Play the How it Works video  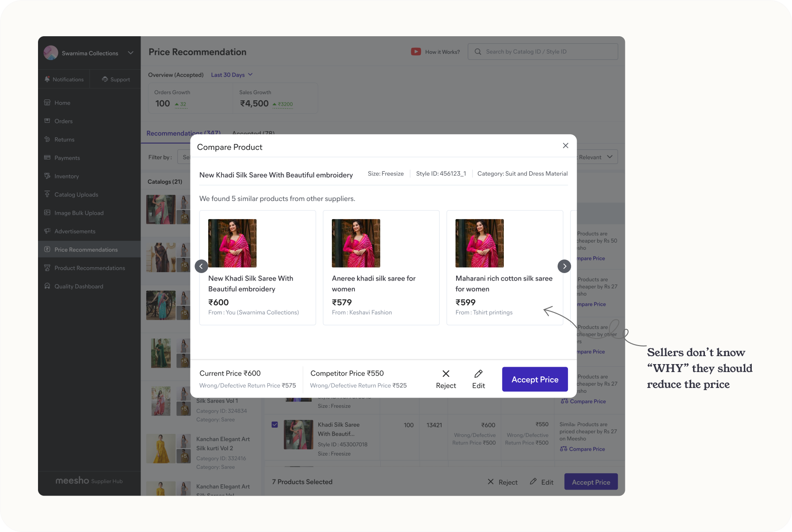click(435, 52)
